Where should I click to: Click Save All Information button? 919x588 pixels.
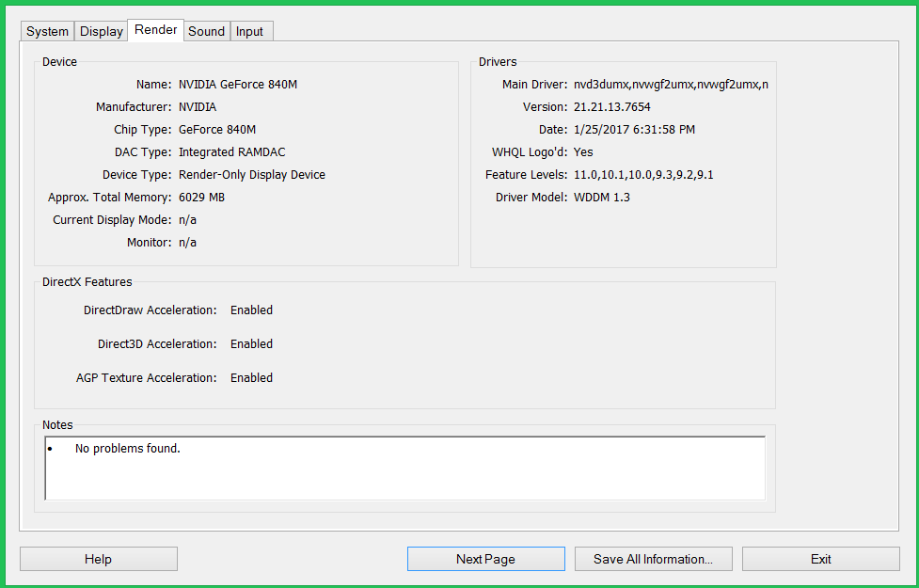(653, 559)
